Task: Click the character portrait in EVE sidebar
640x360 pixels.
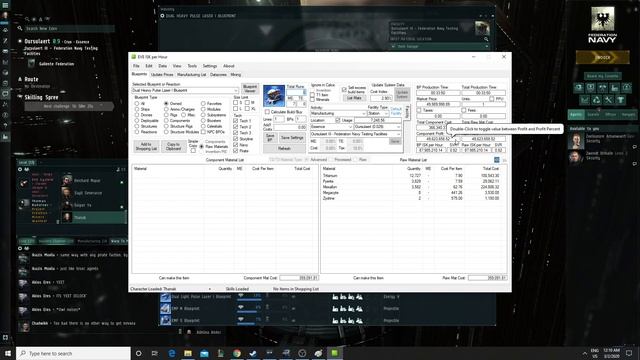Action: pos(5,16)
